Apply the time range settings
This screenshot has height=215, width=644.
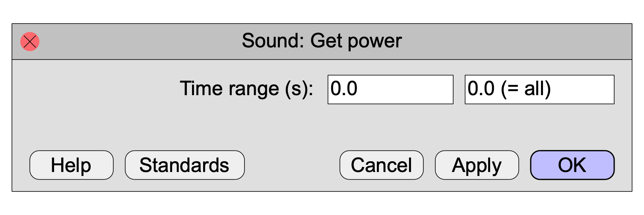(477, 165)
